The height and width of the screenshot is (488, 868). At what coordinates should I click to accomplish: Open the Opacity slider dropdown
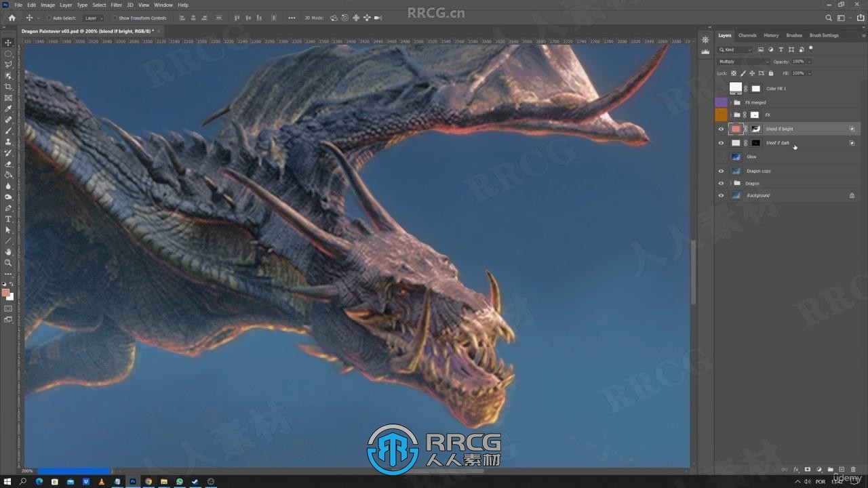coord(810,62)
